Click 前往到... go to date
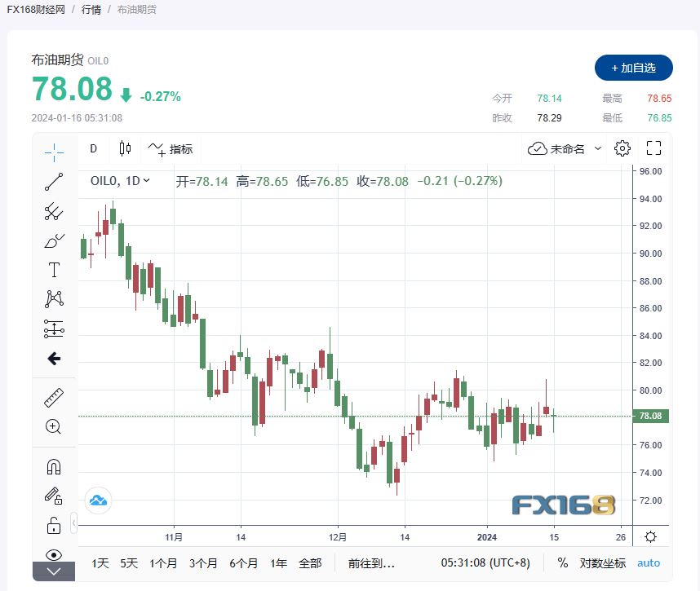Viewport: 700px width, 591px height. [371, 563]
